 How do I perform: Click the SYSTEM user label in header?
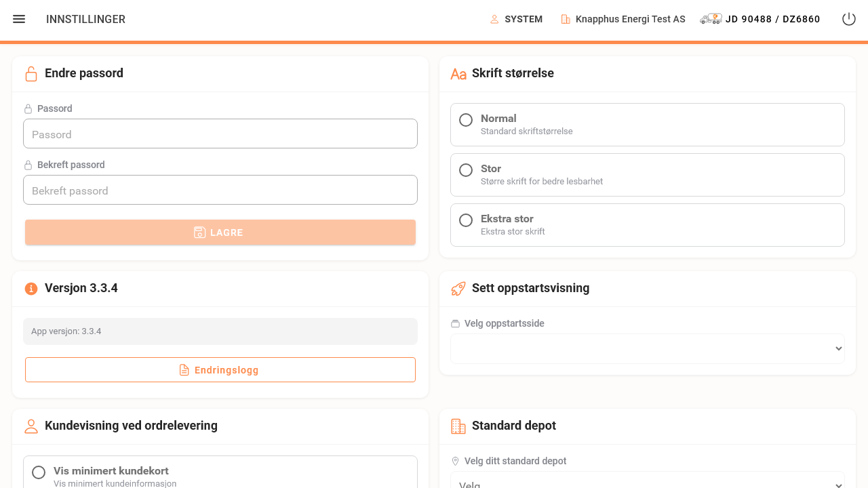pyautogui.click(x=524, y=20)
